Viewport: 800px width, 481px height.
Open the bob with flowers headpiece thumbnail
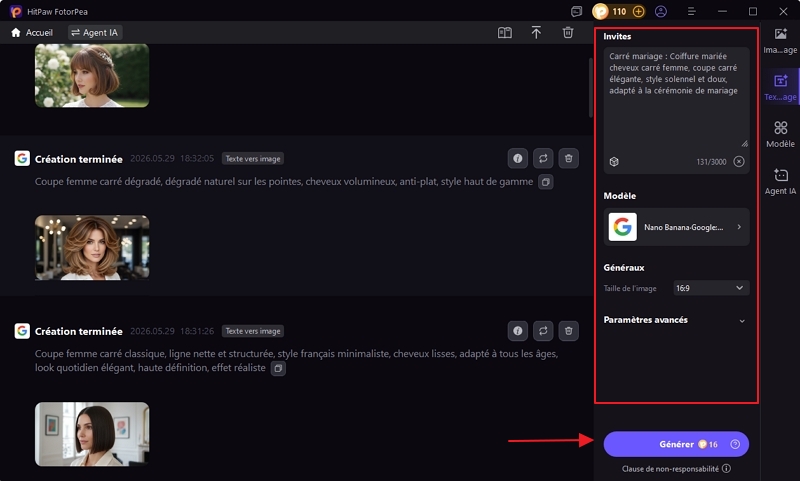click(x=92, y=75)
